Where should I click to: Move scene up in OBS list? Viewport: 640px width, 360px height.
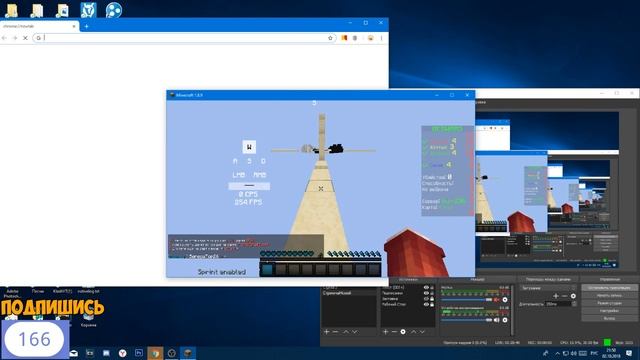point(346,332)
